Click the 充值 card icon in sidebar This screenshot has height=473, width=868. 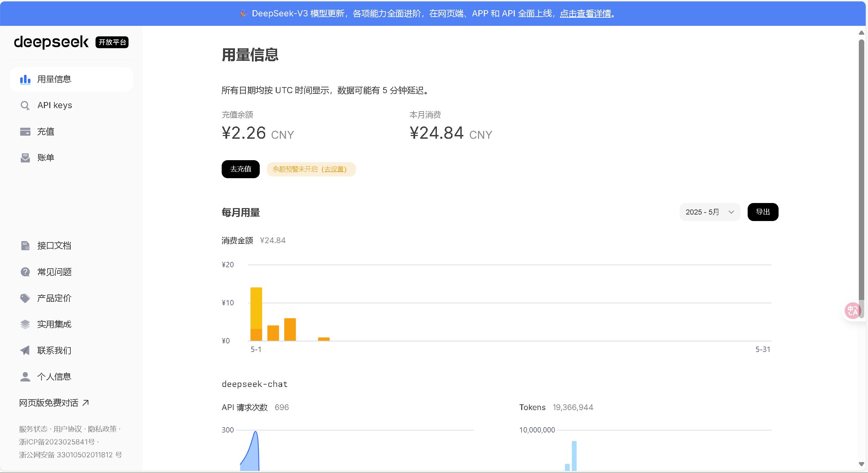[25, 131]
